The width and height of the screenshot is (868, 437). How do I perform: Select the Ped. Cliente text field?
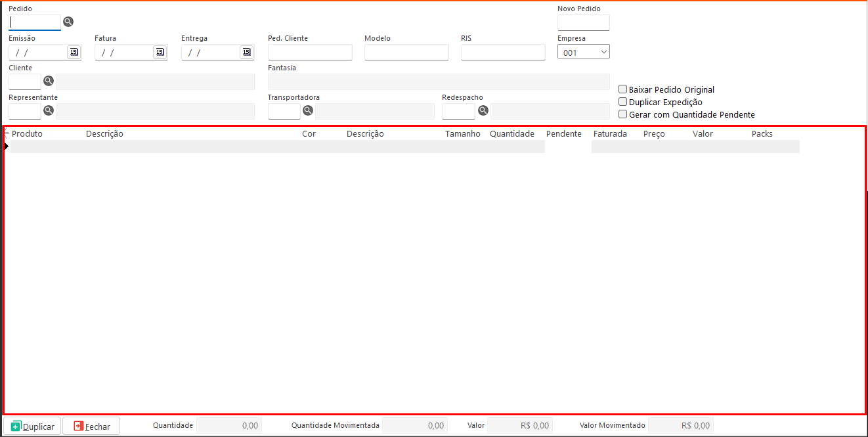[310, 53]
